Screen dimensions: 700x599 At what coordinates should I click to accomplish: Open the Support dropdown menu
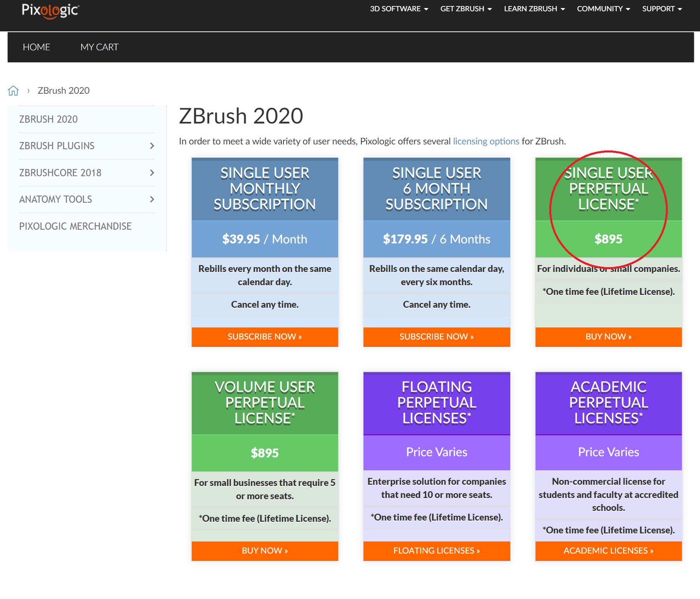pyautogui.click(x=662, y=9)
